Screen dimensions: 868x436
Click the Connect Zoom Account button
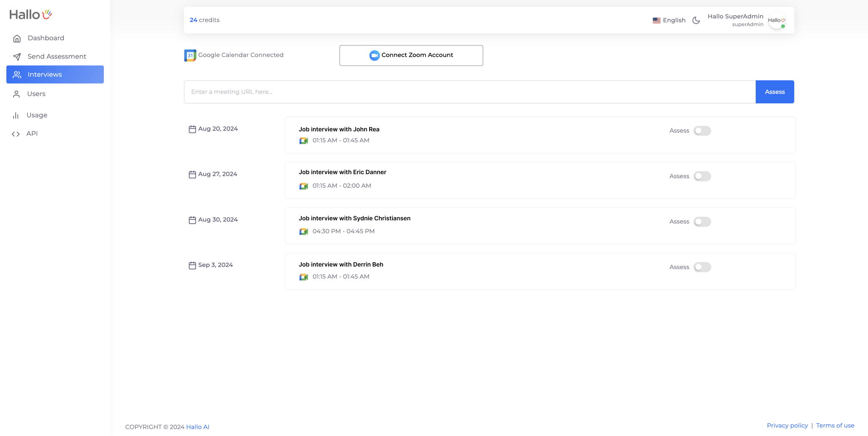(x=411, y=56)
